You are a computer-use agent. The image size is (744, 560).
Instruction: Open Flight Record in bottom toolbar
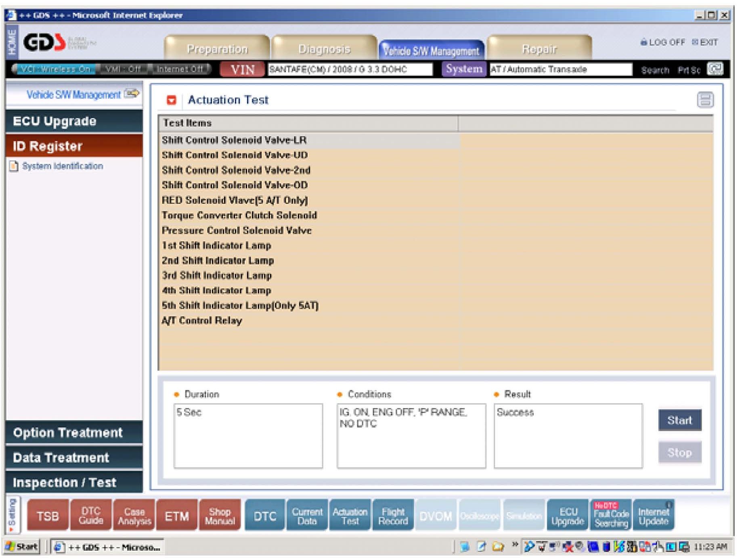click(393, 516)
